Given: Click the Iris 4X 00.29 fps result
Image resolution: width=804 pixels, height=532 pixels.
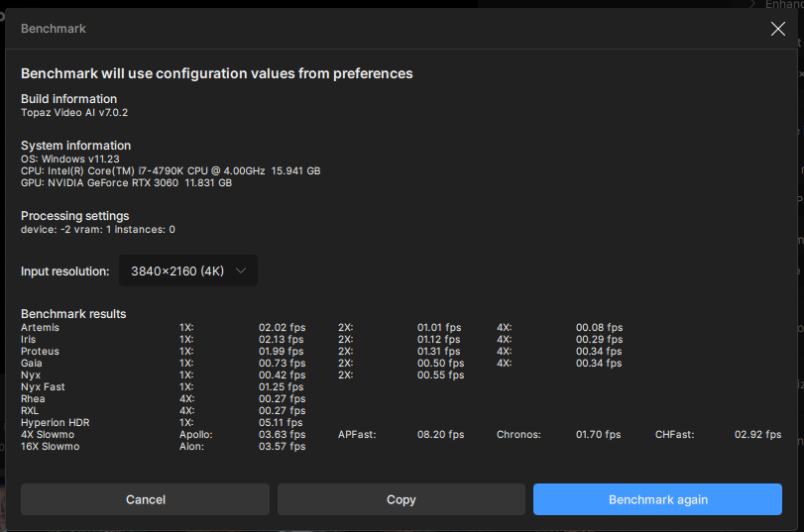Looking at the screenshot, I should pyautogui.click(x=599, y=340).
